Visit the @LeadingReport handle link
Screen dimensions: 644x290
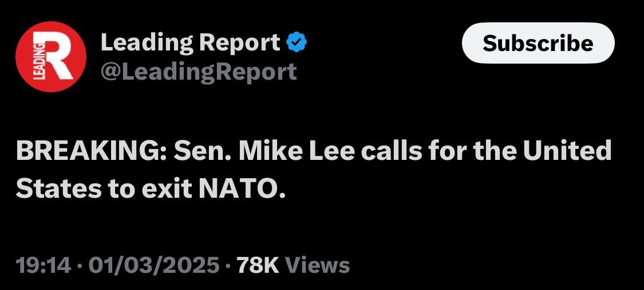tap(199, 71)
